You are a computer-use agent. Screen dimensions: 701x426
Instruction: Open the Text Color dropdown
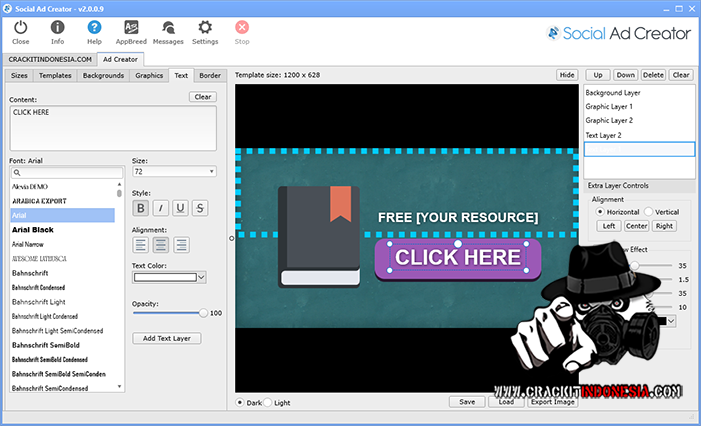click(169, 277)
